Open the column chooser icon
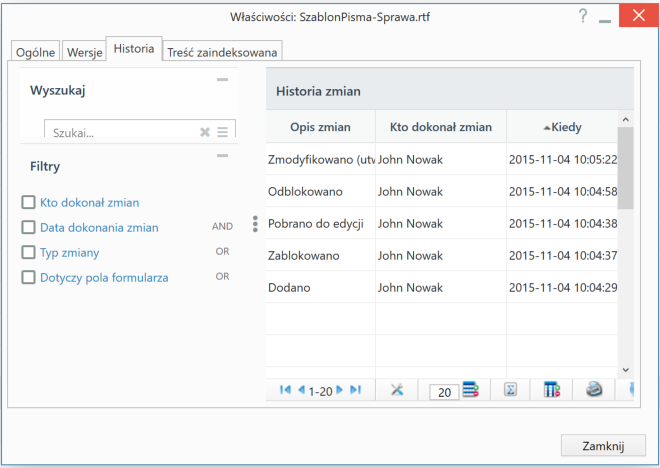Viewport: 660px width, 468px height. pyautogui.click(x=551, y=390)
